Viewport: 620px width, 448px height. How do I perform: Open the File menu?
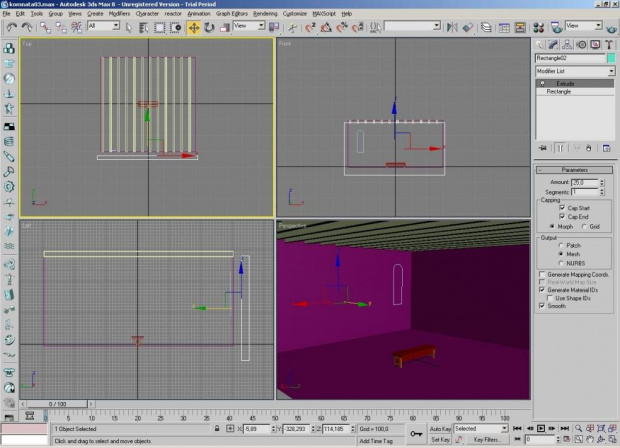pyautogui.click(x=6, y=13)
